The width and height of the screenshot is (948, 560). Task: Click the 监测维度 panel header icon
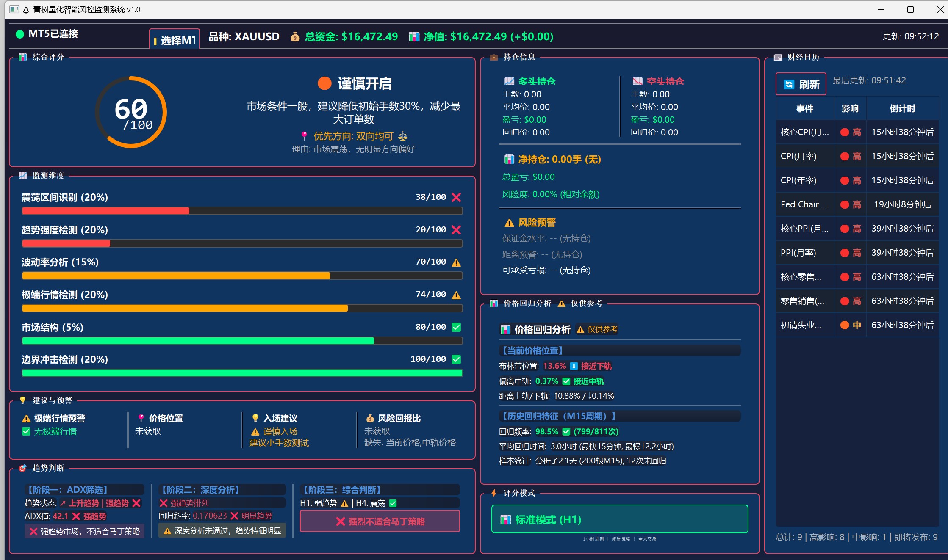coord(23,175)
